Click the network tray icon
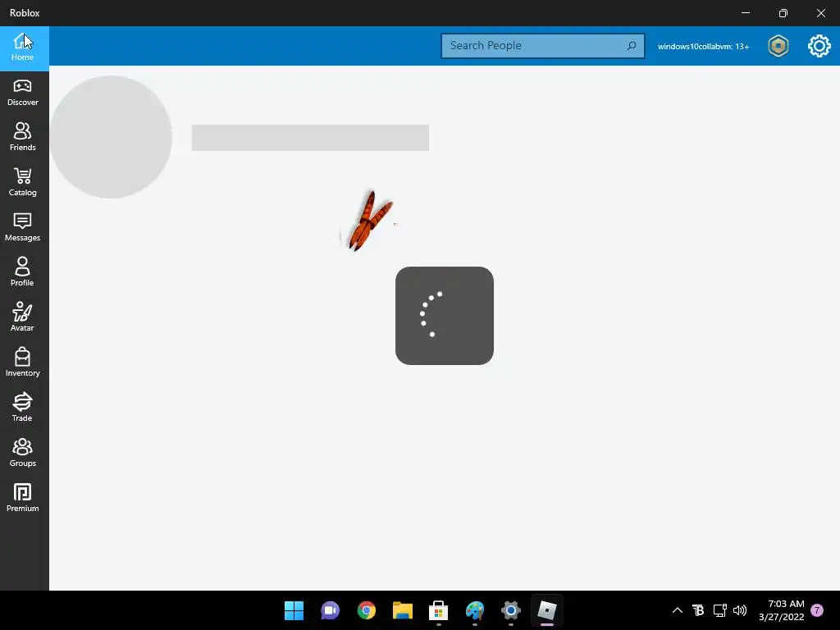 (x=719, y=610)
